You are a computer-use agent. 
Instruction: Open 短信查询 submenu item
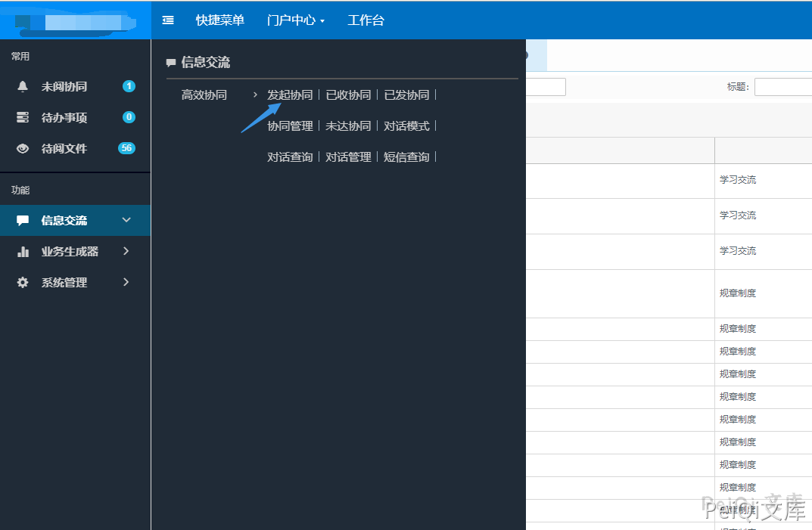(x=406, y=157)
